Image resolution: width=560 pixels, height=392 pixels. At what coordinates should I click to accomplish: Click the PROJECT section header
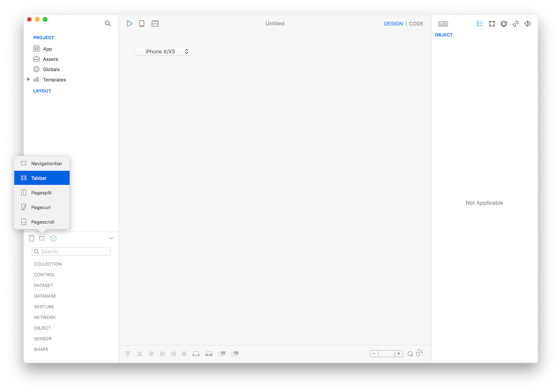[x=43, y=38]
